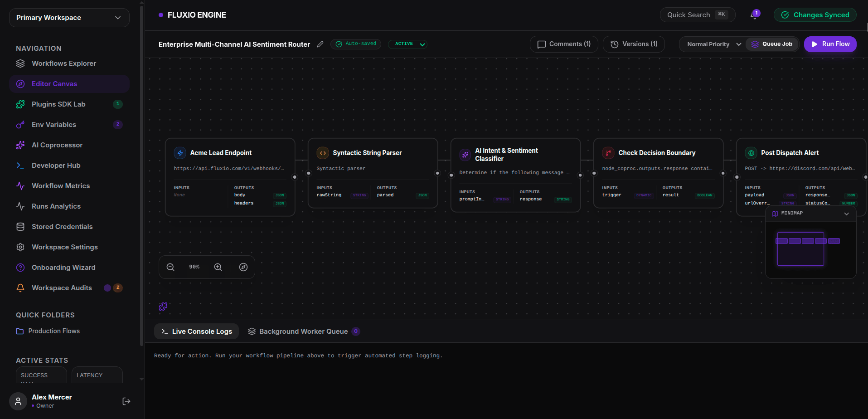Open Workspace Audits
Screen dimensions: 868x419
[x=69, y=288]
